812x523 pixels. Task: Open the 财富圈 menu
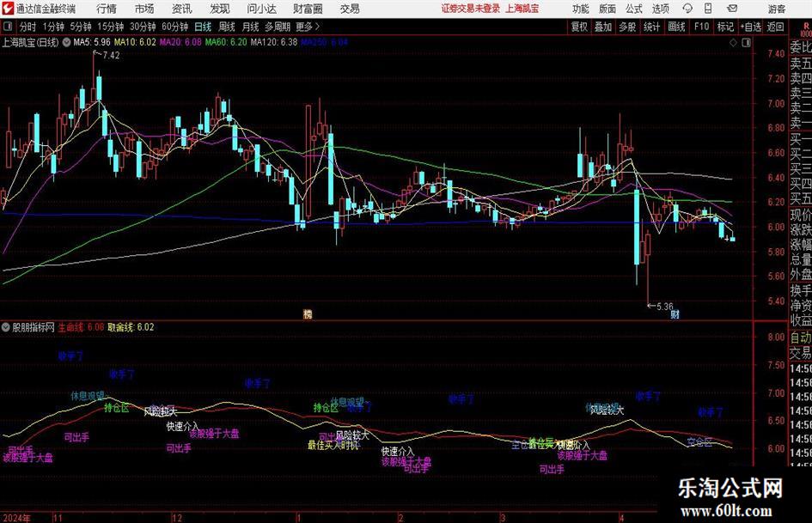(308, 9)
